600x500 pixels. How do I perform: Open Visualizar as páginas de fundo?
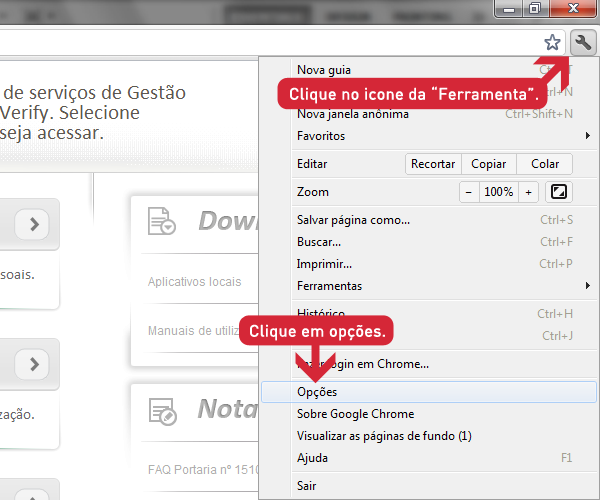pos(383,436)
